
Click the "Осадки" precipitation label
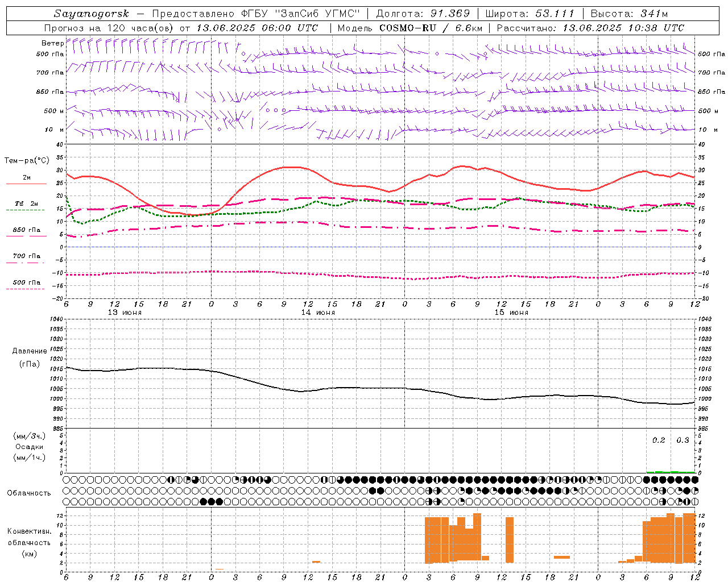(x=30, y=447)
